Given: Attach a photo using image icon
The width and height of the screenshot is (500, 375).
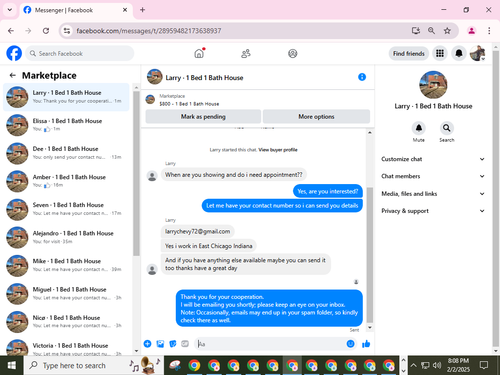Looking at the screenshot, I should point(160,344).
